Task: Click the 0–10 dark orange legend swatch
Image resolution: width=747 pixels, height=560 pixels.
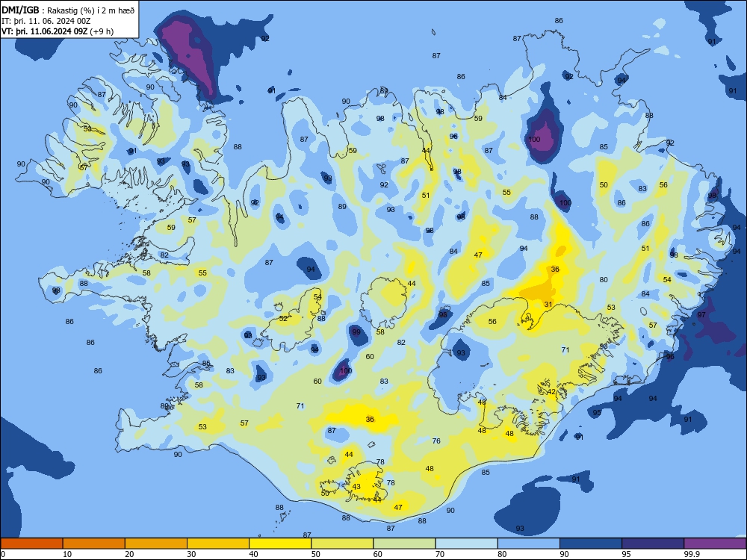Action: [31, 544]
